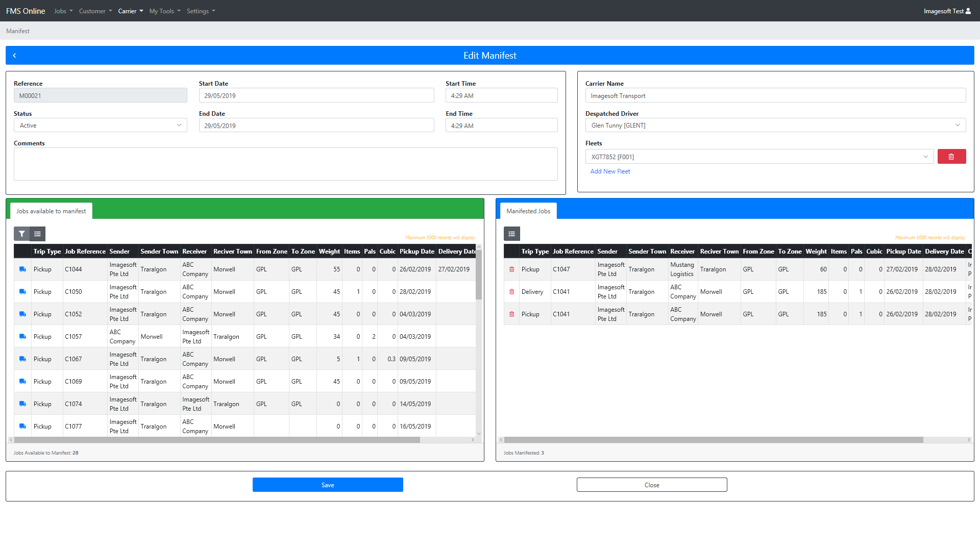Add job C1057 using its truck icon

[22, 337]
